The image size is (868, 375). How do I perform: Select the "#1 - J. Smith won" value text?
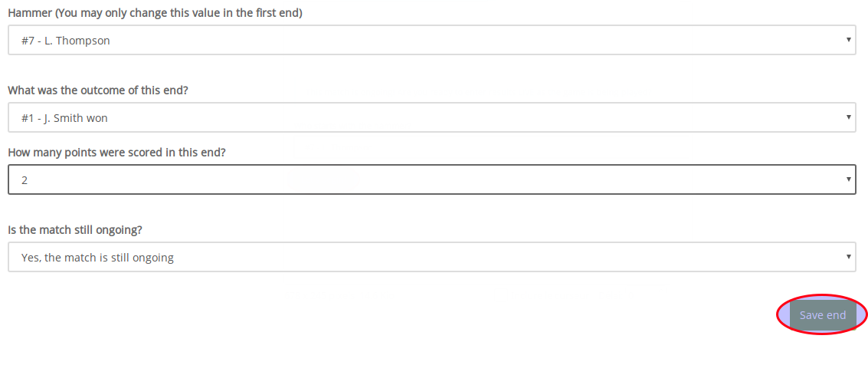(64, 118)
